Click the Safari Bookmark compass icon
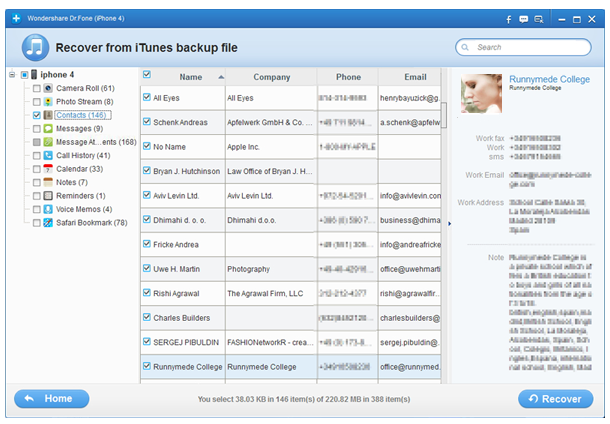 point(48,223)
